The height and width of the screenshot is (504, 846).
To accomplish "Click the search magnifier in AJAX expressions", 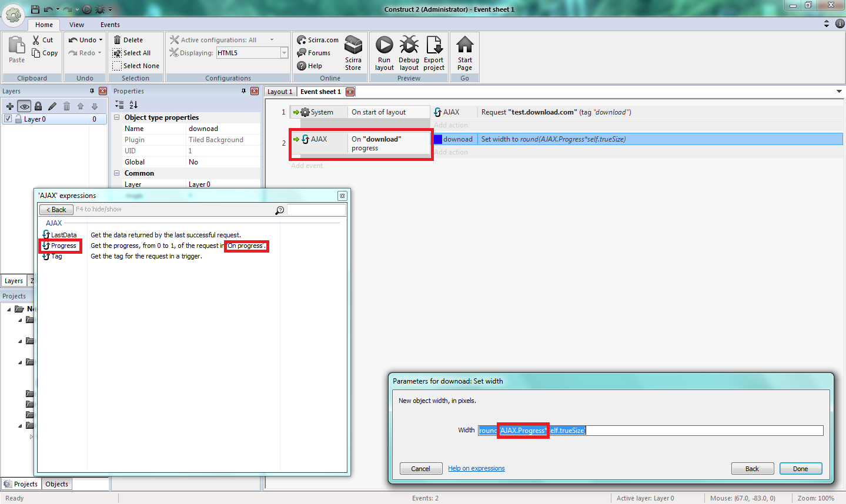I will [x=280, y=210].
